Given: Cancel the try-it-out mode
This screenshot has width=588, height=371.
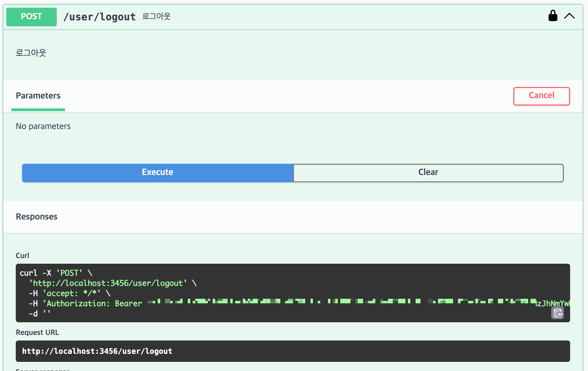Looking at the screenshot, I should coord(541,96).
